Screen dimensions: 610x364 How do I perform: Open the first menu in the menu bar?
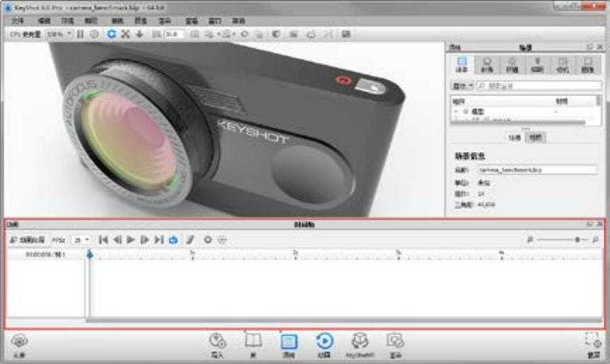coord(18,21)
